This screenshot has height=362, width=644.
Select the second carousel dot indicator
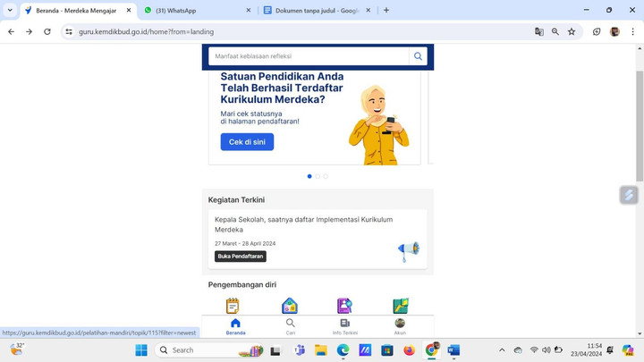[x=318, y=176]
